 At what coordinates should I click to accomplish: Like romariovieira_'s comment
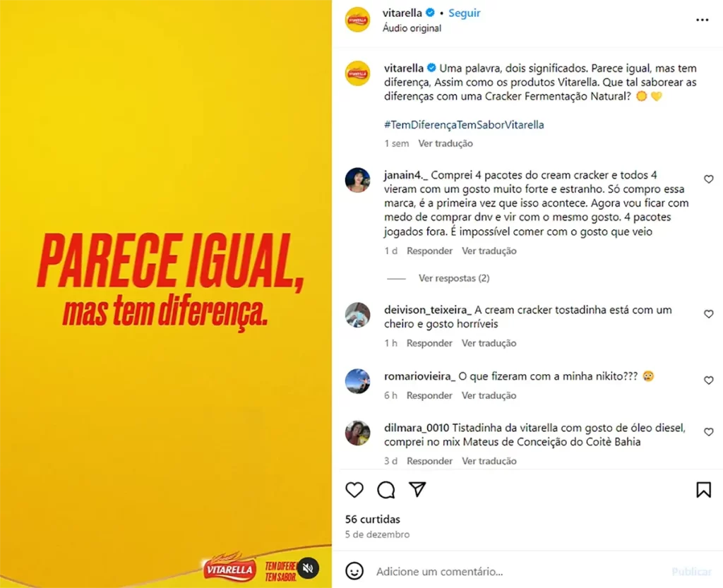708,380
